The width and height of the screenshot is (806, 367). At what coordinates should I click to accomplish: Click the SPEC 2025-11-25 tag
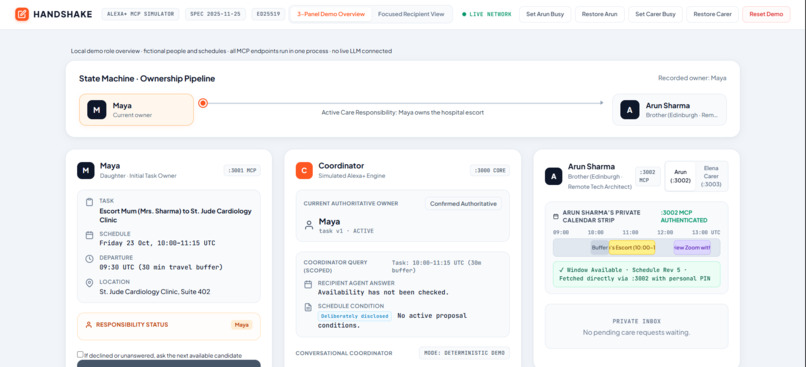215,14
